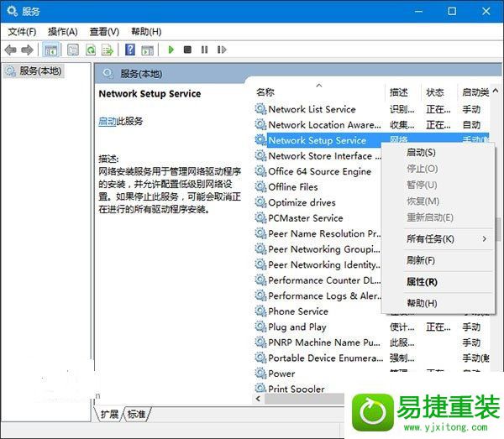Viewport: 504px width, 439px height.
Task: Click the gear icon of Power service
Action: (x=260, y=374)
